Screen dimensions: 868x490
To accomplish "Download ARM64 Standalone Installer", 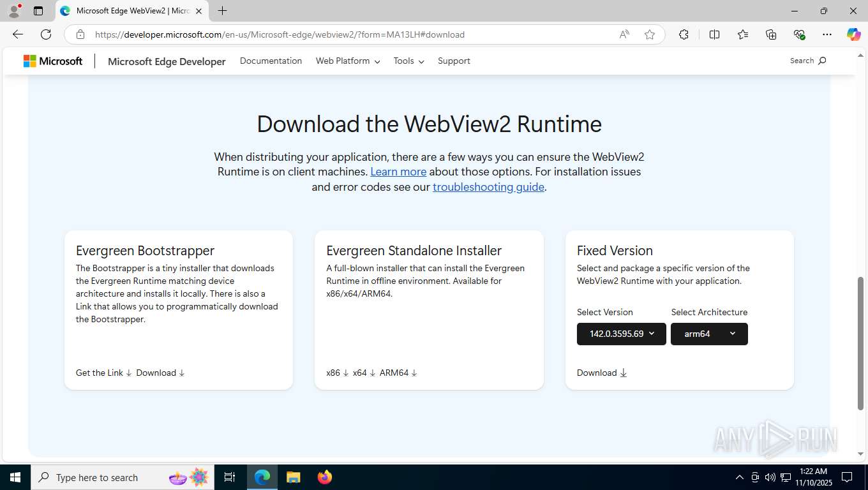I will pyautogui.click(x=398, y=373).
